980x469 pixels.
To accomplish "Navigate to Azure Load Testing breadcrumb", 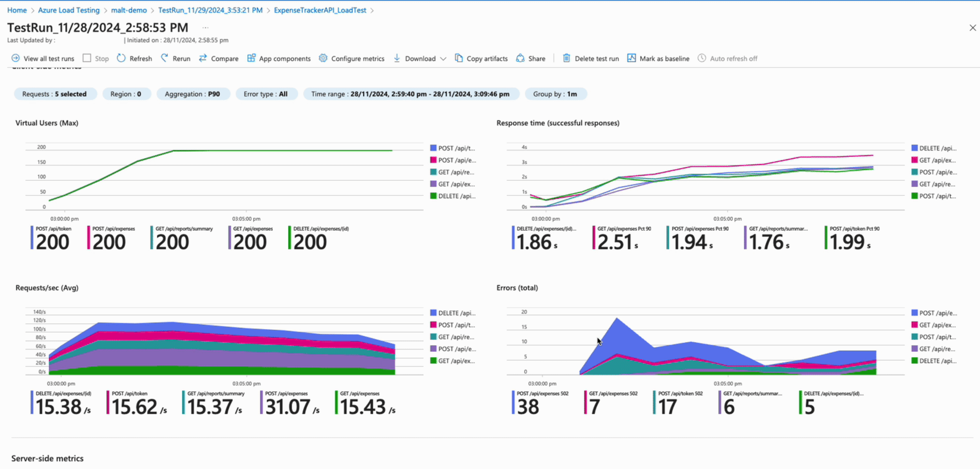I will coord(69,10).
